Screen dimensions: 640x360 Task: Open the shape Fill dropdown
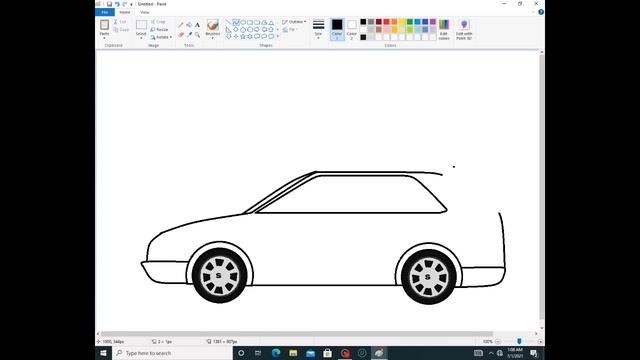pyautogui.click(x=290, y=29)
